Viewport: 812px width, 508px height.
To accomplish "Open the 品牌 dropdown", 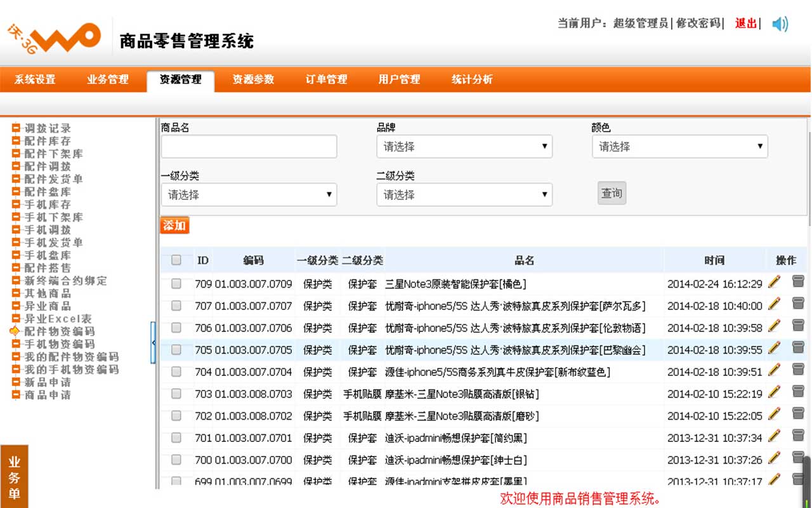I will 464,147.
